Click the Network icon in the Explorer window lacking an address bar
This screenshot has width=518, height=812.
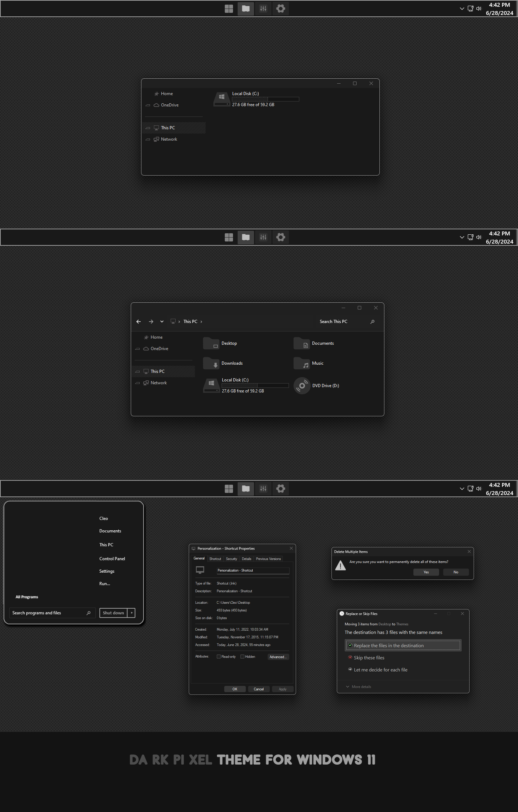(x=156, y=139)
